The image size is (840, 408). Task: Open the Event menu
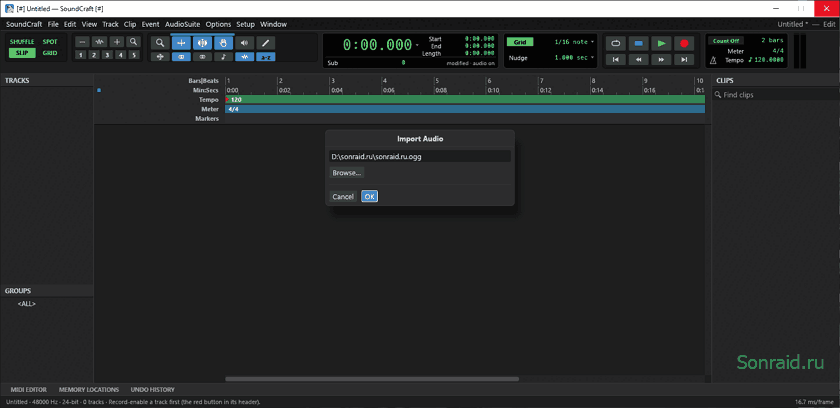click(x=151, y=24)
